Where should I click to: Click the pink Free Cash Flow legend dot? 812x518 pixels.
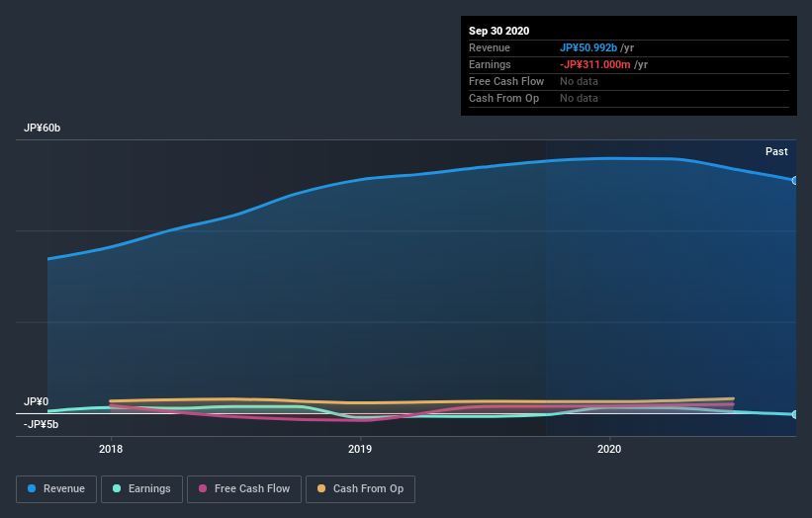coord(203,488)
